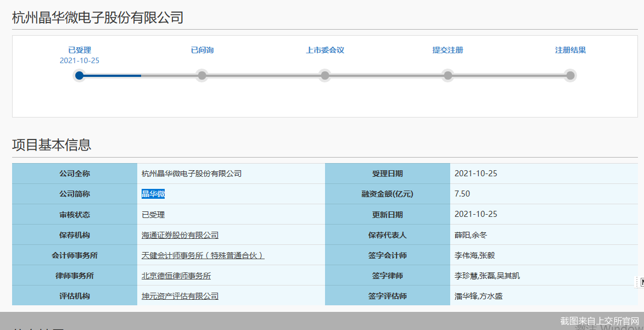644x330 pixels.
Task: Click the 公司简称 row label
Action: click(x=74, y=194)
